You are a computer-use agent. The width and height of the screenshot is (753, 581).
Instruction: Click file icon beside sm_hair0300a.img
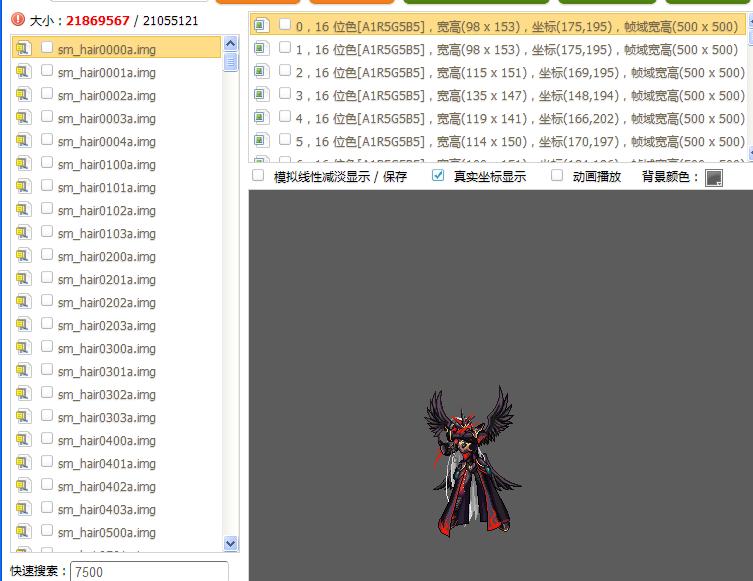(x=23, y=347)
